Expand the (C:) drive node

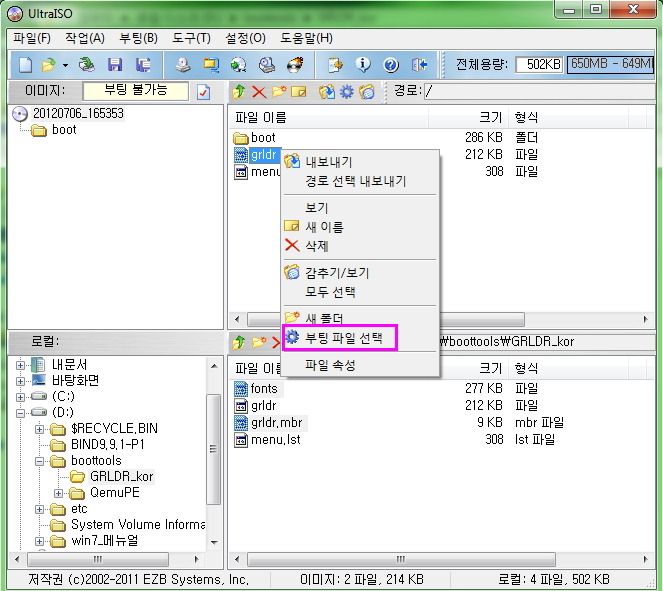pos(20,397)
